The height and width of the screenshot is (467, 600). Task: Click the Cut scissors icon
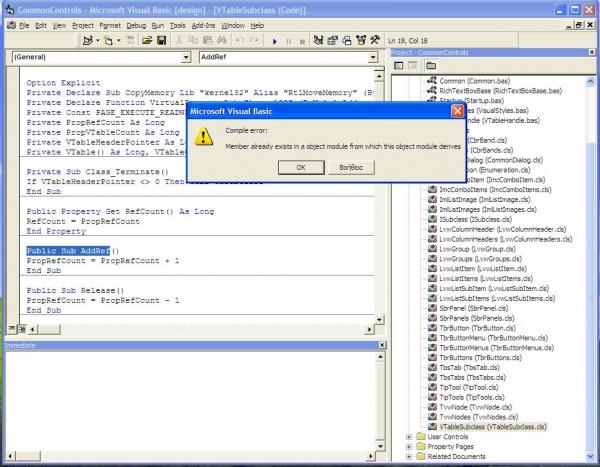point(179,40)
